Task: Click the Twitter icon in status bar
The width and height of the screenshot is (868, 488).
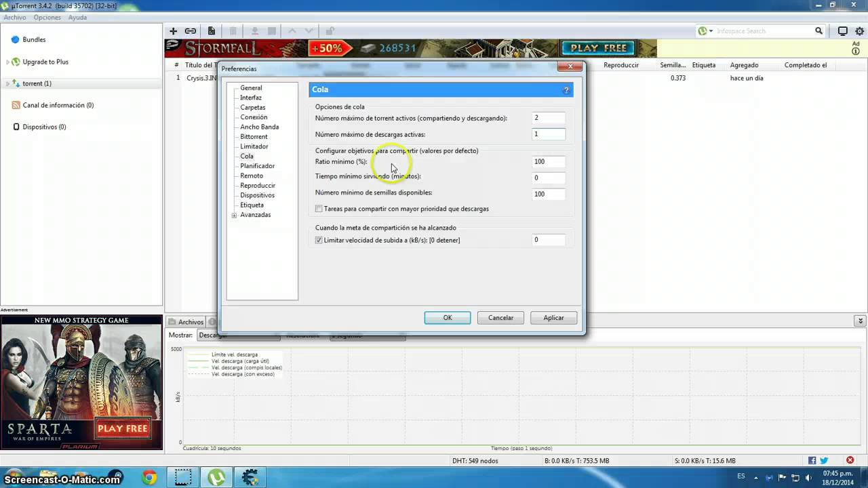Action: pyautogui.click(x=824, y=461)
